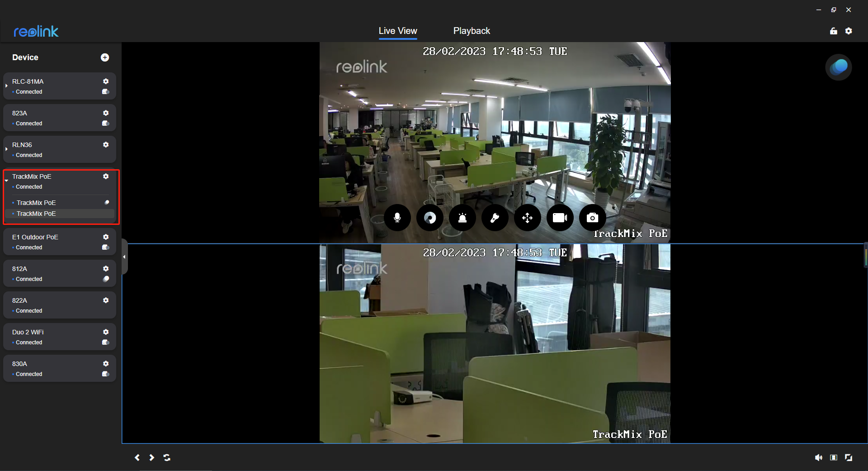Select first TrackMix PoE channel
Screen dimensions: 868x471
tap(60, 203)
